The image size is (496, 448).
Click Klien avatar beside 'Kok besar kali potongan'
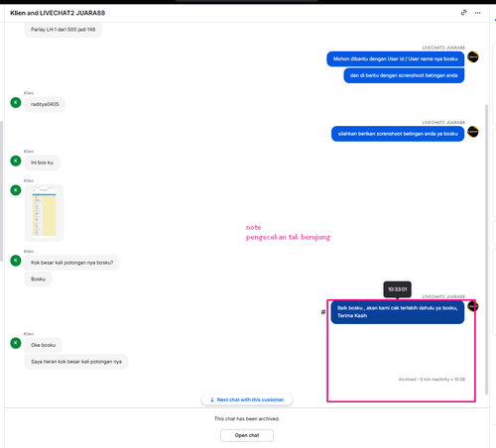tap(16, 261)
